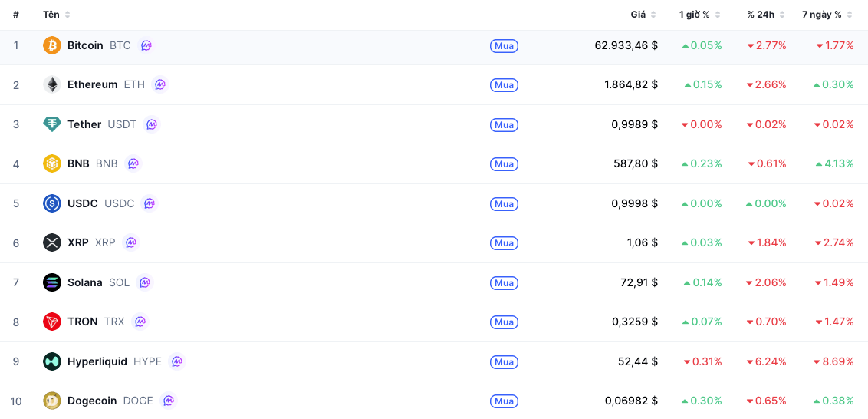Click the BNB yellow logo icon
Screen dimensions: 868x419
[x=52, y=163]
